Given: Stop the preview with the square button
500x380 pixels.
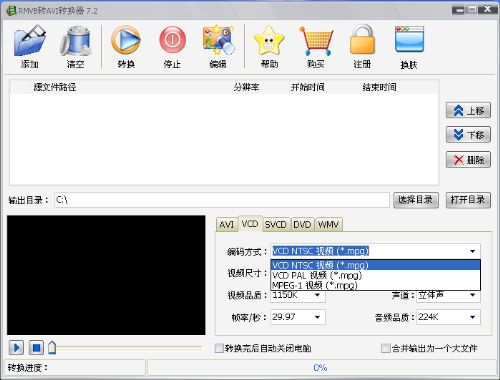Looking at the screenshot, I should click(36, 348).
